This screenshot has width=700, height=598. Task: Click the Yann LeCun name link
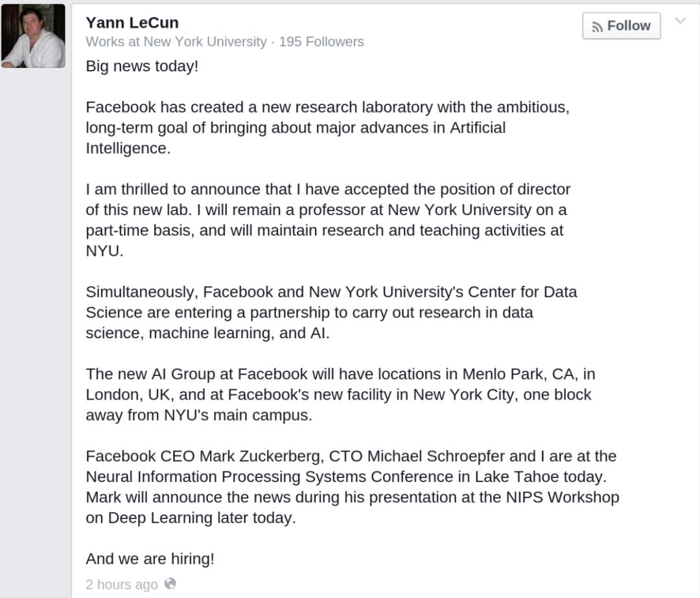pos(132,23)
